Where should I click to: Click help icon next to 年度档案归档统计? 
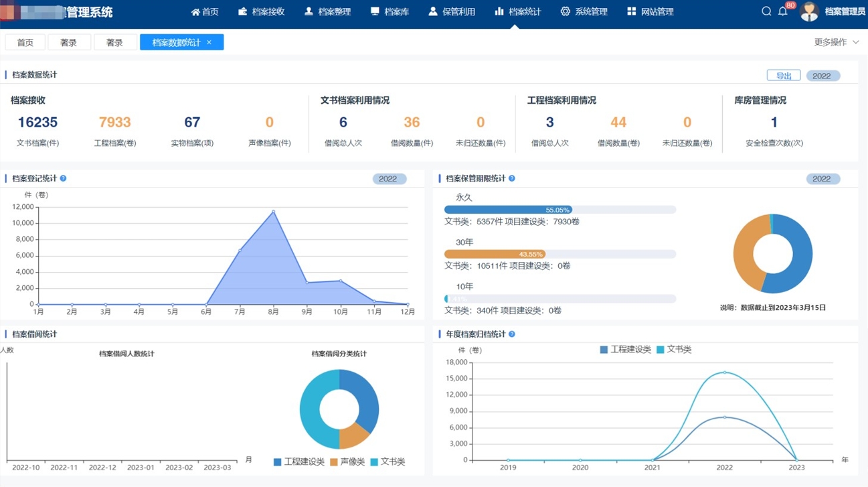pyautogui.click(x=512, y=334)
